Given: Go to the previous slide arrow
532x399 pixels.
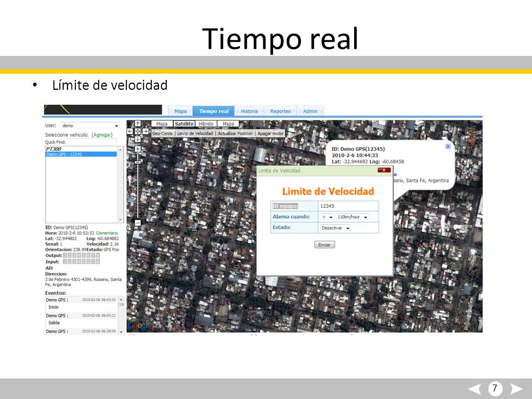Looking at the screenshot, I should pos(475,389).
